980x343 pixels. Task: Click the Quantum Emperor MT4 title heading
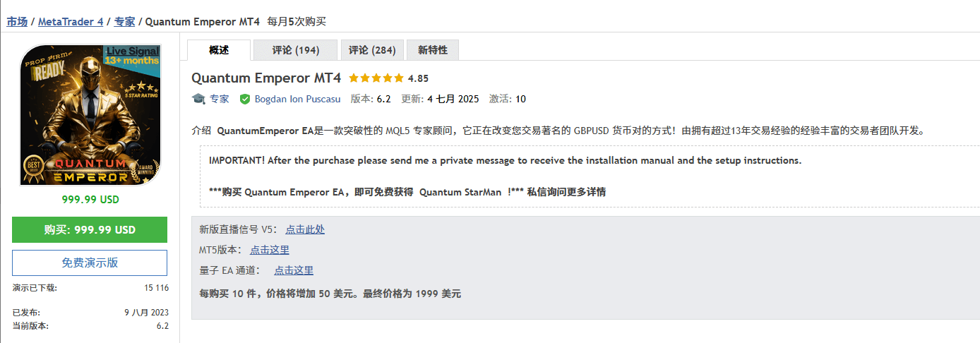pos(266,78)
